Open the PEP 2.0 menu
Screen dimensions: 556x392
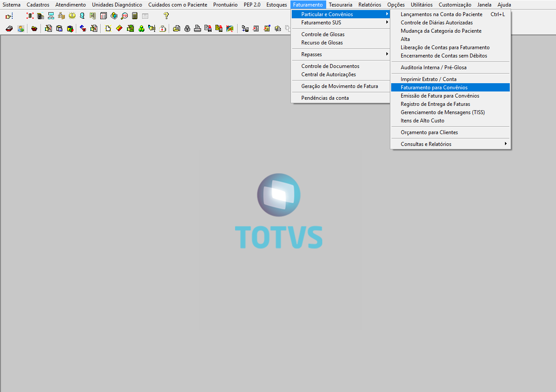click(x=252, y=5)
